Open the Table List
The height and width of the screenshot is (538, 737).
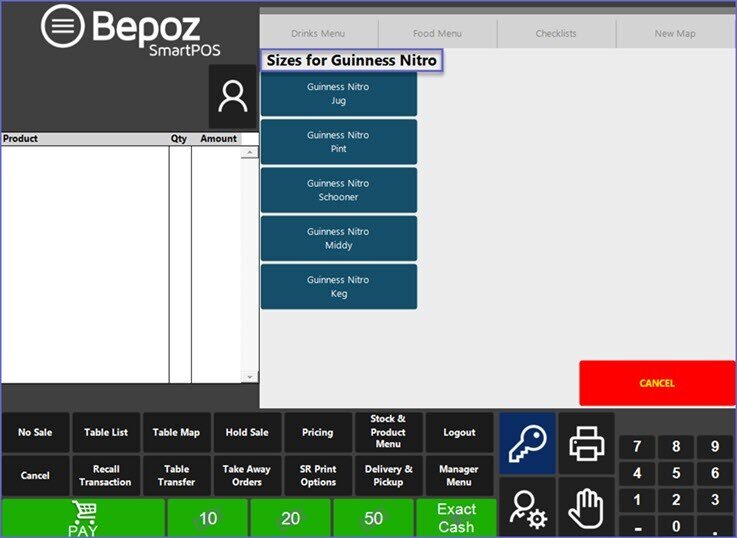106,432
